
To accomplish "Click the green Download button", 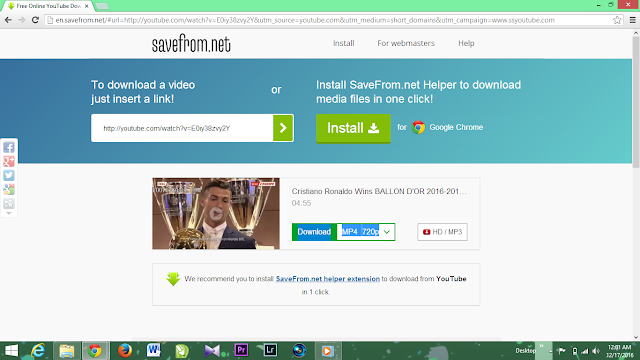I will (x=314, y=232).
